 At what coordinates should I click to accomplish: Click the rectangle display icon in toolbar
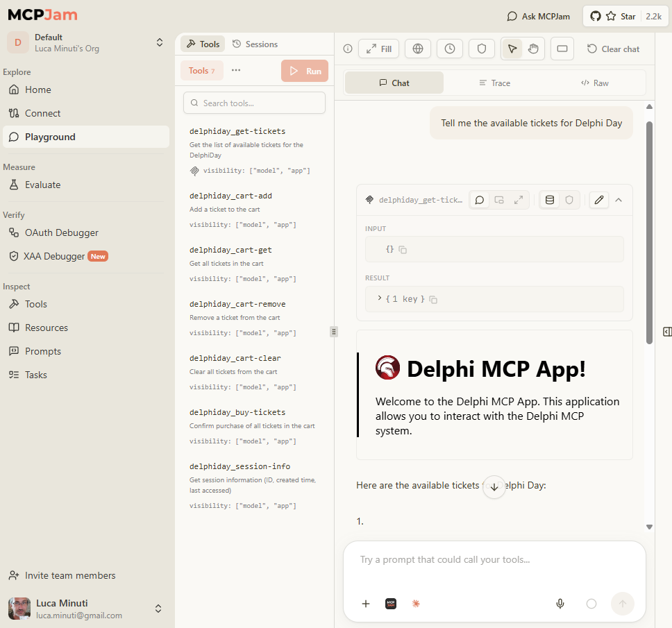[562, 49]
